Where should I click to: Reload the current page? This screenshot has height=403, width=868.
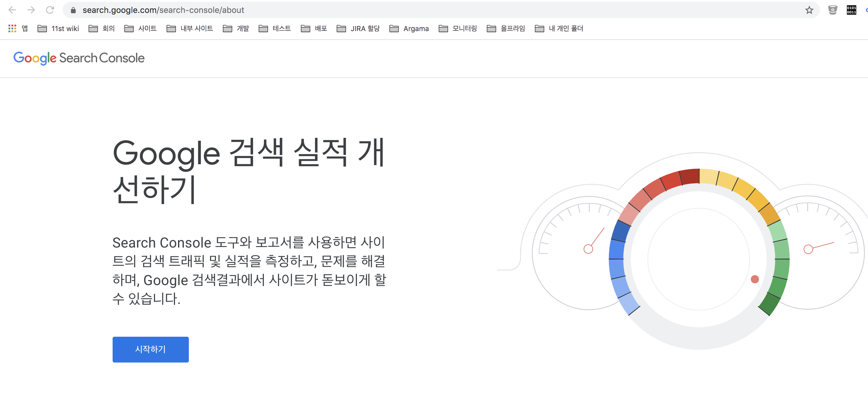click(50, 10)
